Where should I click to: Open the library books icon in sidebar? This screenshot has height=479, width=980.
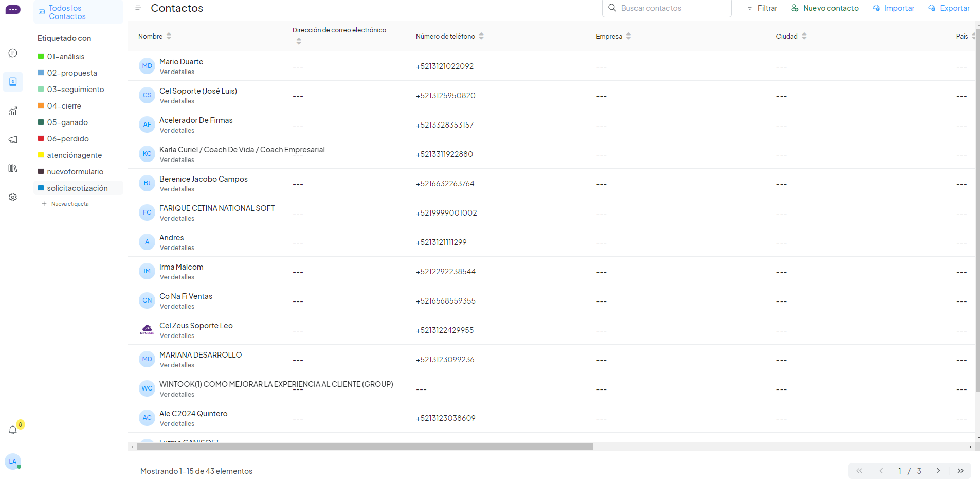[13, 168]
